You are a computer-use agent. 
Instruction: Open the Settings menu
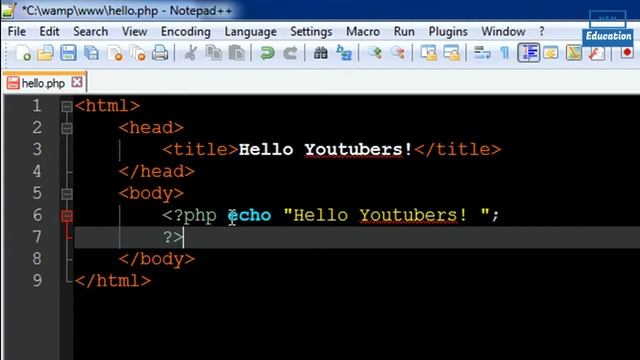click(311, 31)
